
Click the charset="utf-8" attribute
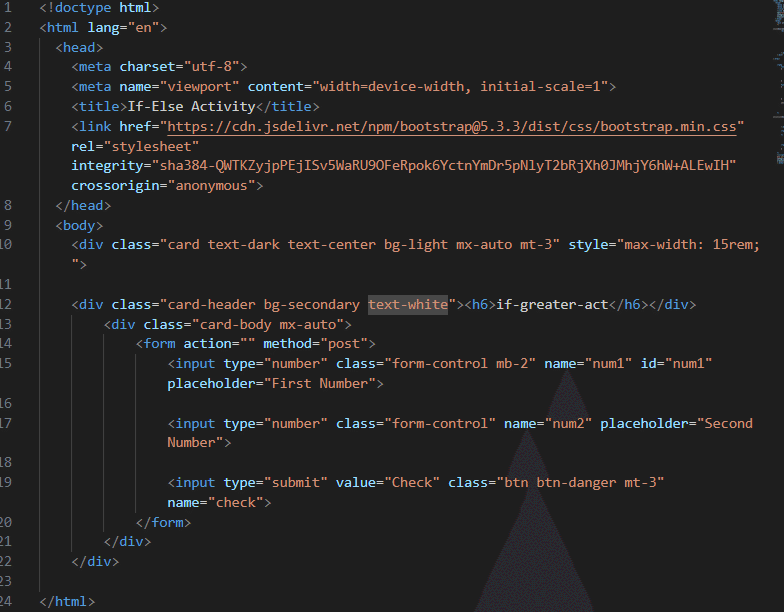pyautogui.click(x=180, y=66)
